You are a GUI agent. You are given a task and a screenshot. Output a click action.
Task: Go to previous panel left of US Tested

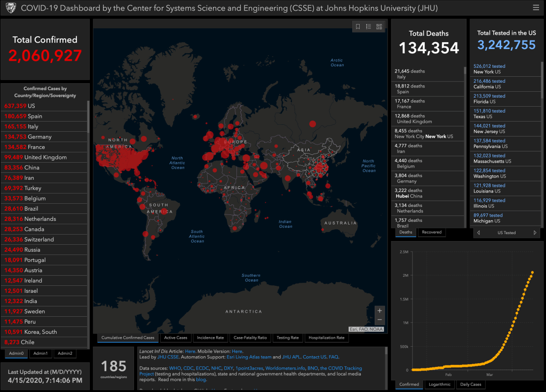[x=479, y=233]
